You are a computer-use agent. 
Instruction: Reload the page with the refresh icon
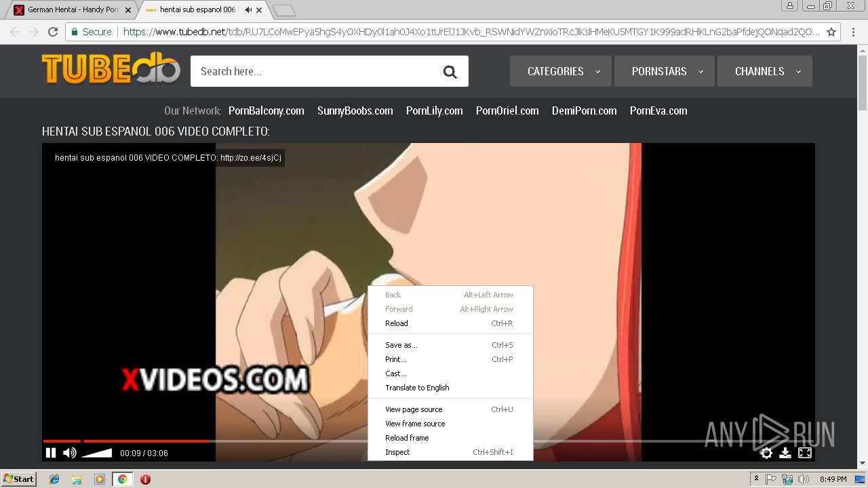(x=53, y=32)
